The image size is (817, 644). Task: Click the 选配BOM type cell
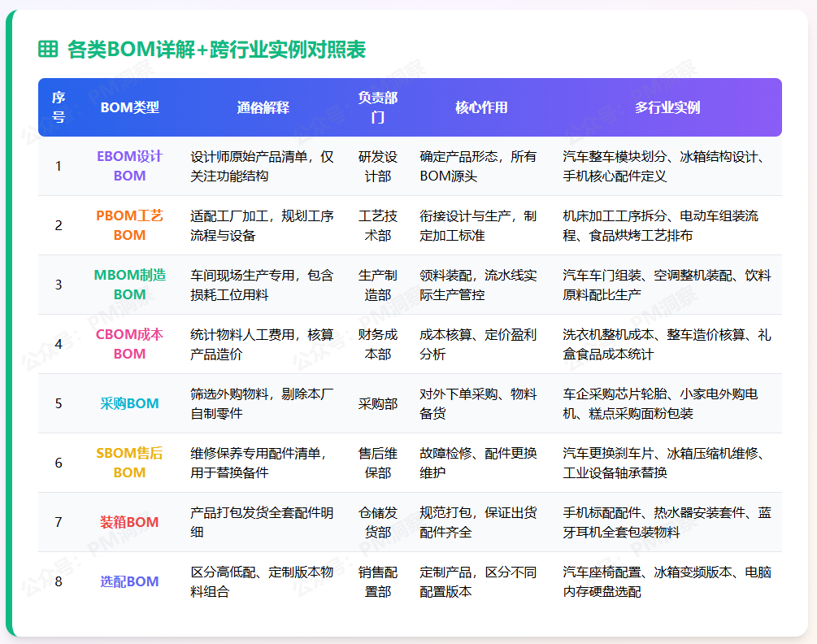click(130, 581)
